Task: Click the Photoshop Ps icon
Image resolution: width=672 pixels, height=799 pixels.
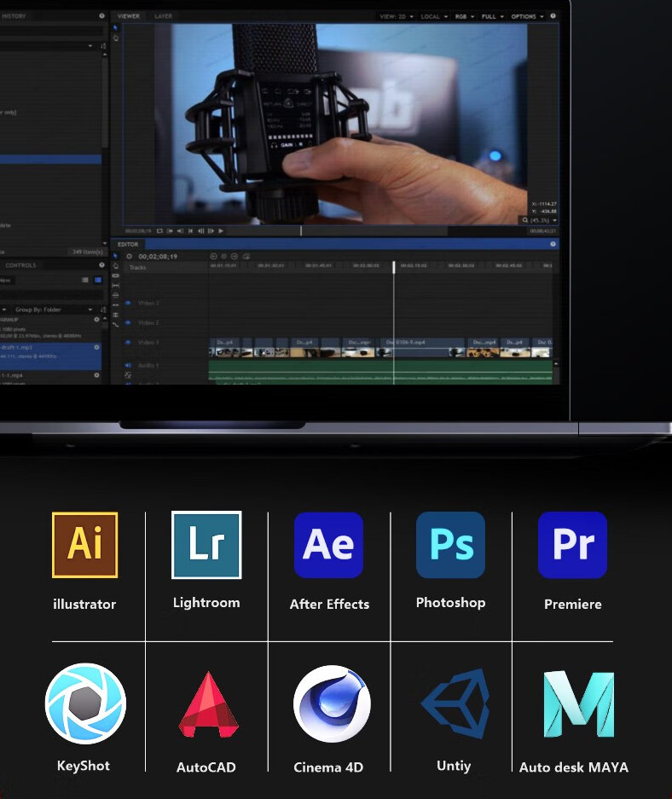Action: coord(450,545)
